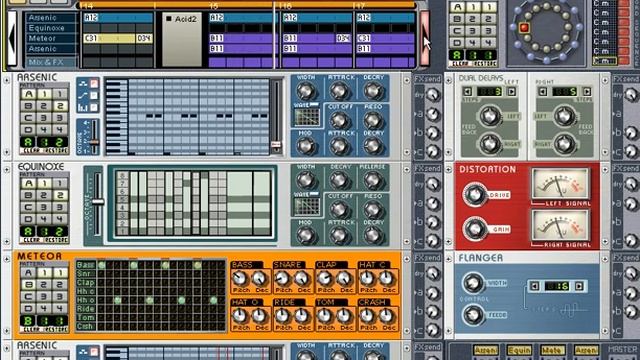Decrease Dual Delays RIGHT steps value
This screenshot has width=640, height=360.
[543, 91]
